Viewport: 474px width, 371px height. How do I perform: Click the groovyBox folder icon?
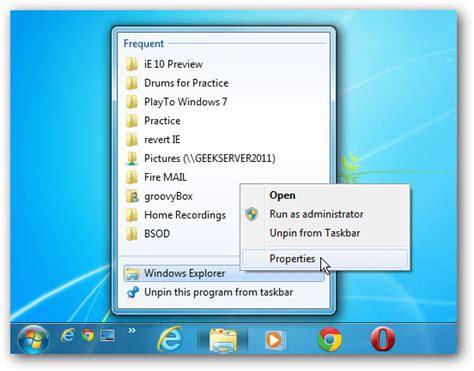[132, 196]
